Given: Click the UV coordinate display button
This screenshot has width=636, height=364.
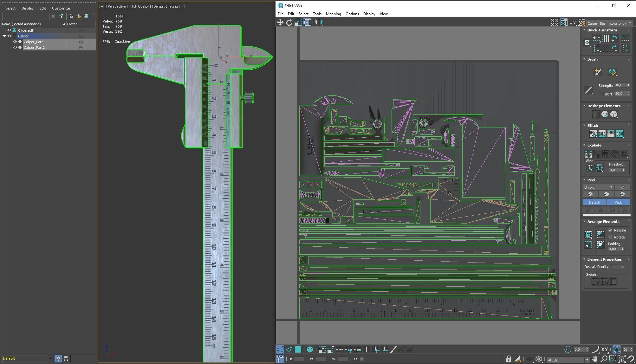Looking at the screenshot, I should pos(572,23).
